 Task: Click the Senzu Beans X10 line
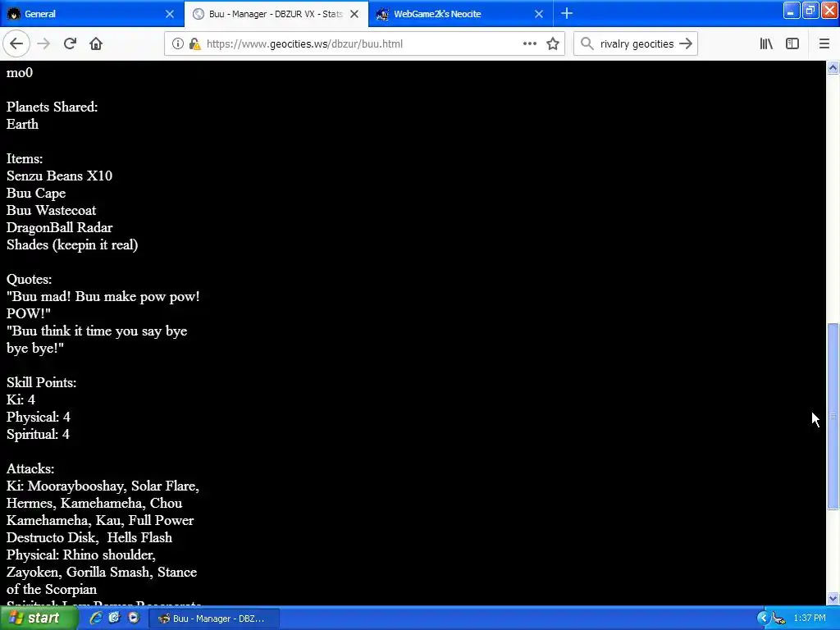[x=59, y=176]
